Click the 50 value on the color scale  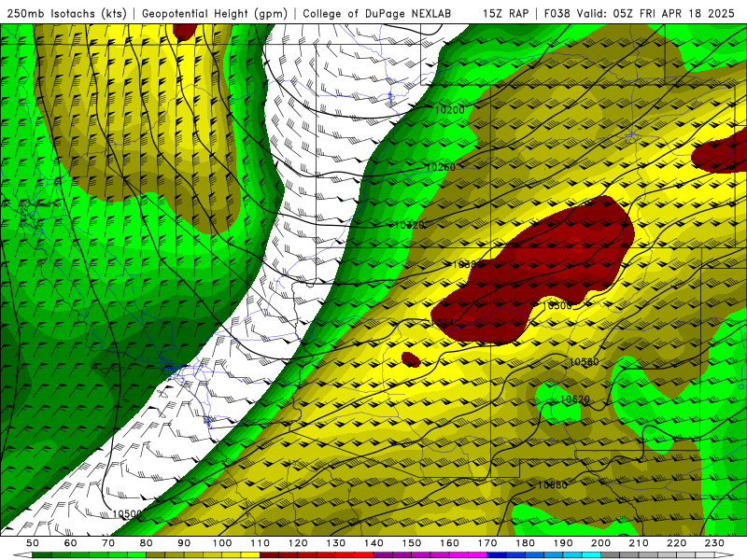click(33, 543)
